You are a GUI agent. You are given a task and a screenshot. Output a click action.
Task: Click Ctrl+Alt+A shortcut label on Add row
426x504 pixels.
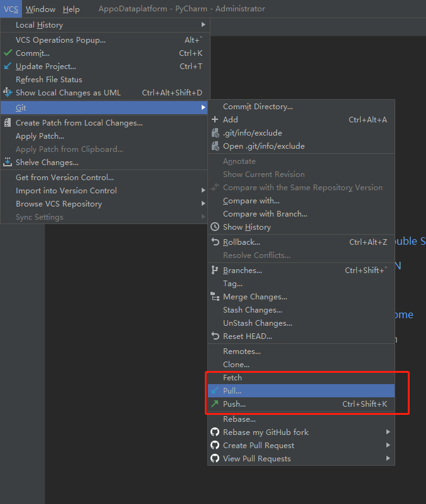(x=368, y=120)
